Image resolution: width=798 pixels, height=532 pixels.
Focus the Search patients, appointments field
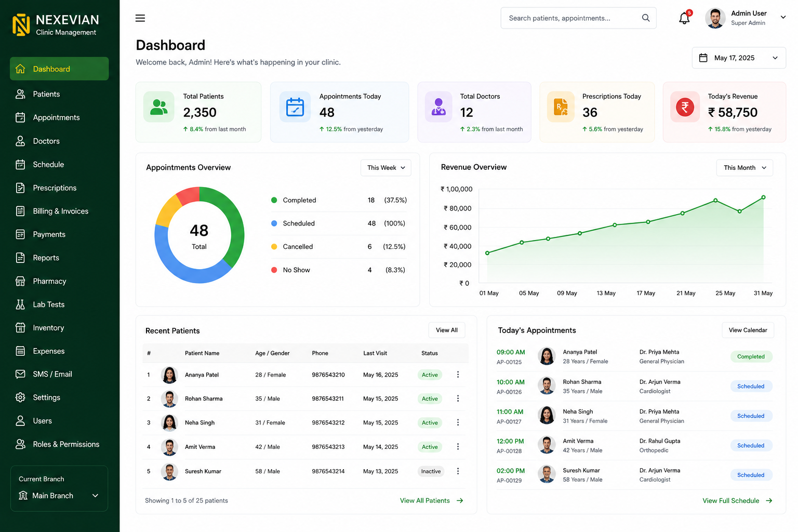(578, 18)
